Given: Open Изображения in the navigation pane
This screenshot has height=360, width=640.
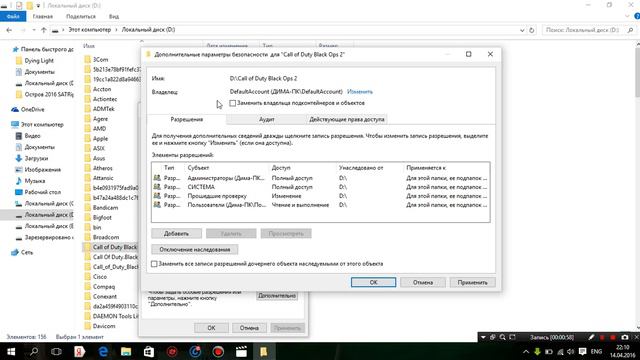Looking at the screenshot, I should click(x=38, y=169).
